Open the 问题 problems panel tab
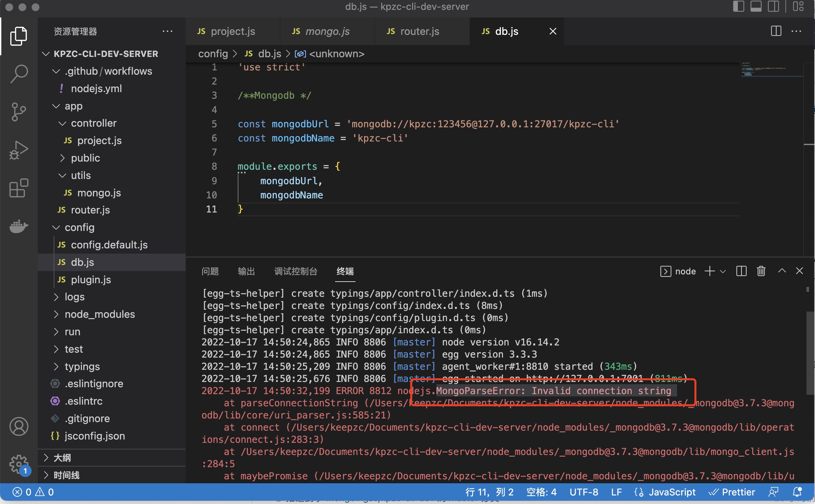The image size is (815, 504). (x=210, y=271)
